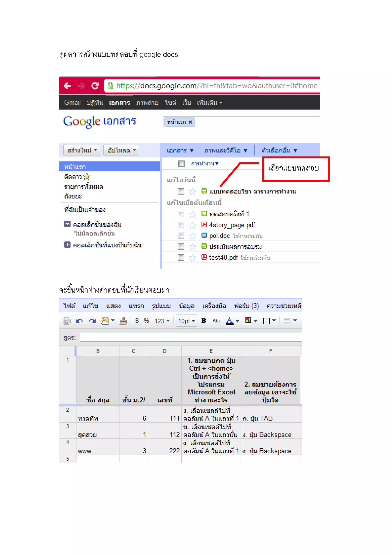The image size is (392, 554).
Task: Click Gmail link in top bar
Action: (x=72, y=102)
